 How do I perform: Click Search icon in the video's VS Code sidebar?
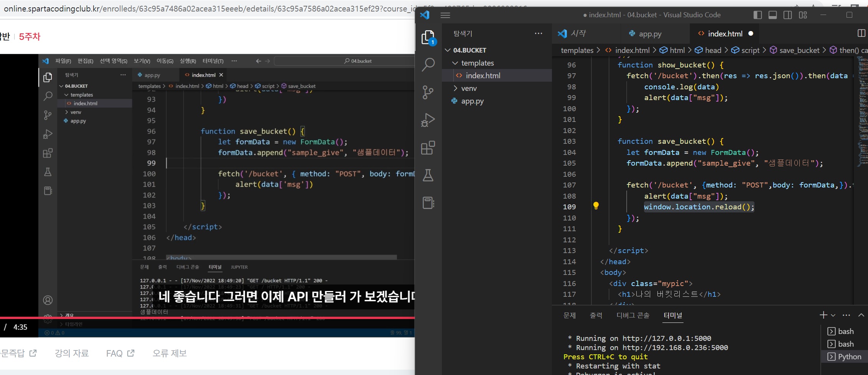pos(48,96)
